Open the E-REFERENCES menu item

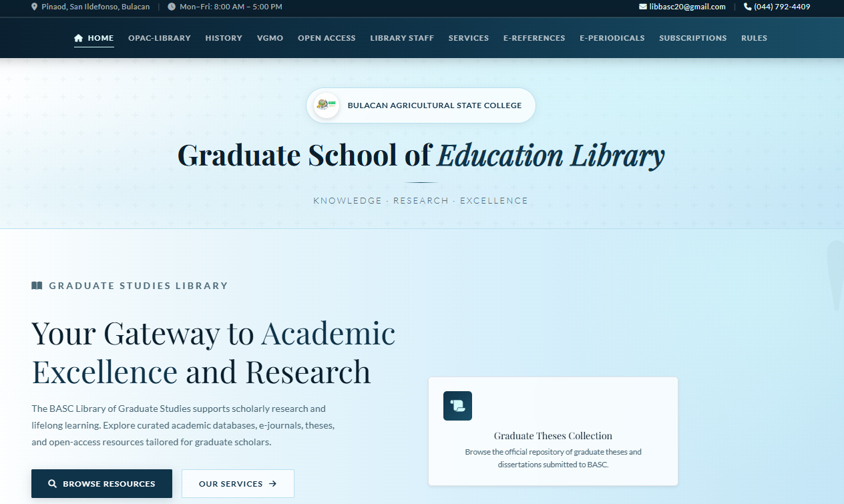click(x=534, y=38)
